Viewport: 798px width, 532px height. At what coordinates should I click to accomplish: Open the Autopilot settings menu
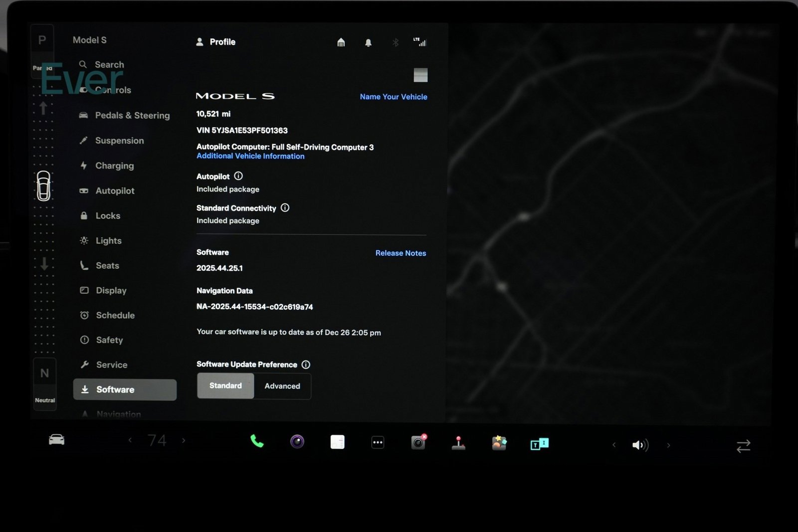coord(115,191)
